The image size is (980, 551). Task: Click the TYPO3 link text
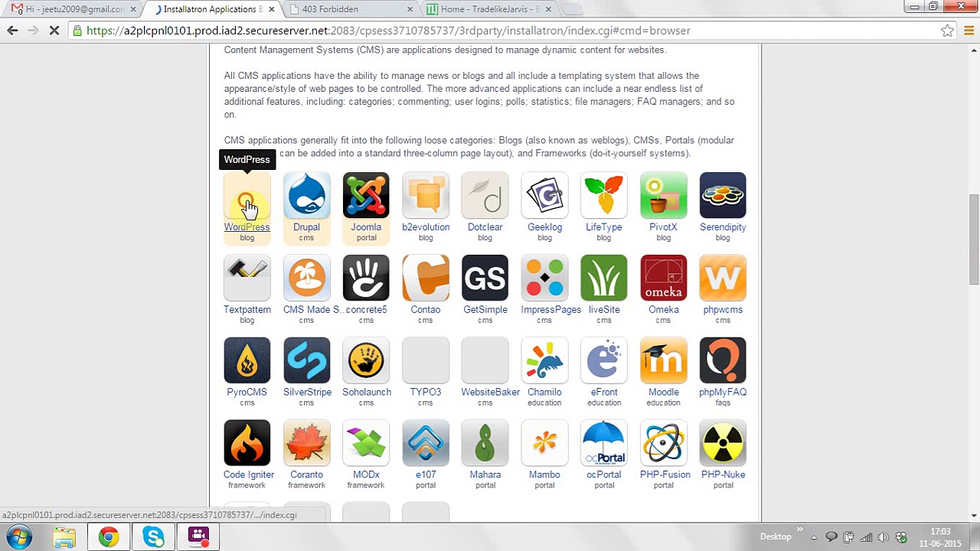coord(426,392)
